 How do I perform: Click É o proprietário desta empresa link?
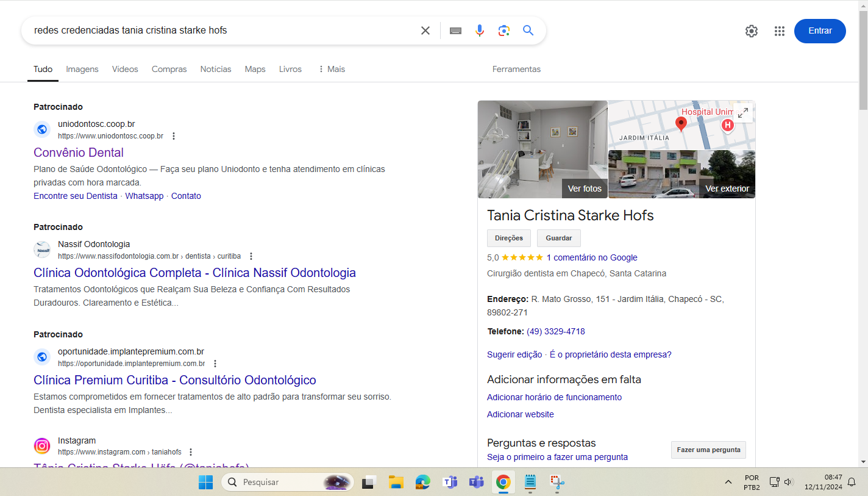611,354
